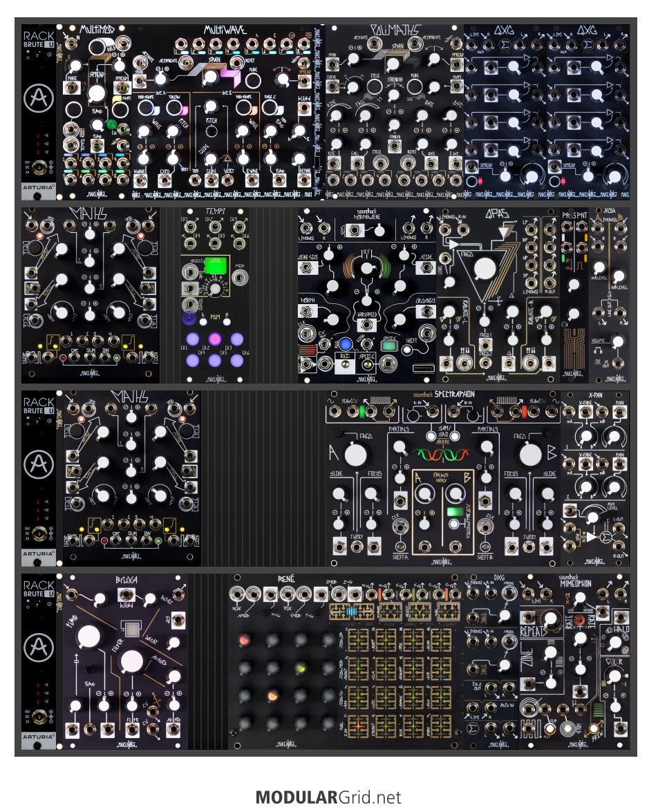Click the Span knob on MultiWave
The height and width of the screenshot is (812, 658).
tap(210, 77)
